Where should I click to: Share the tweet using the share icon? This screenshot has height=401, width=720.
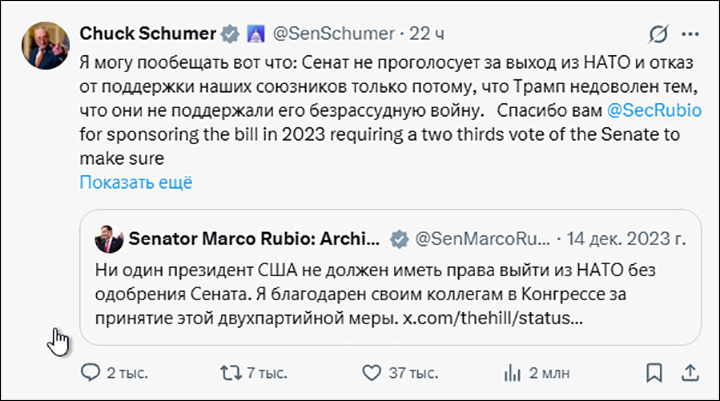point(689,372)
